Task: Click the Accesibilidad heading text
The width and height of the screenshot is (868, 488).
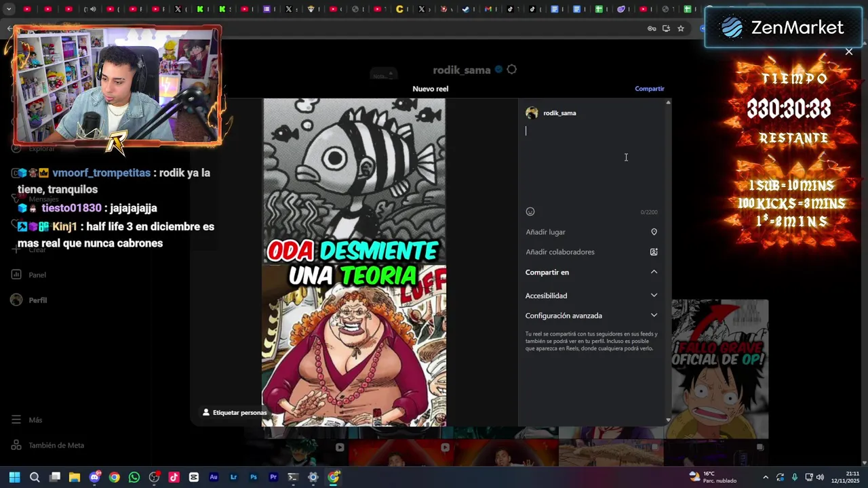Action: point(546,296)
